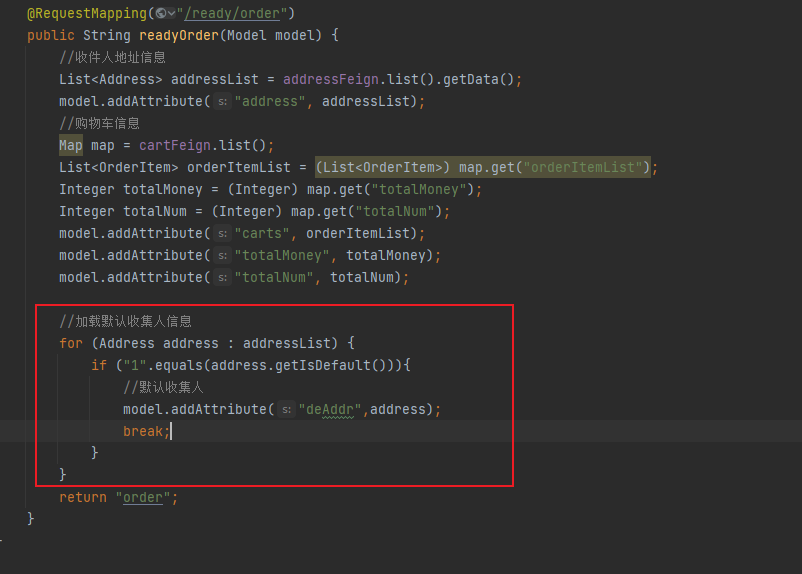Click the "order" view name link in return

[143, 497]
